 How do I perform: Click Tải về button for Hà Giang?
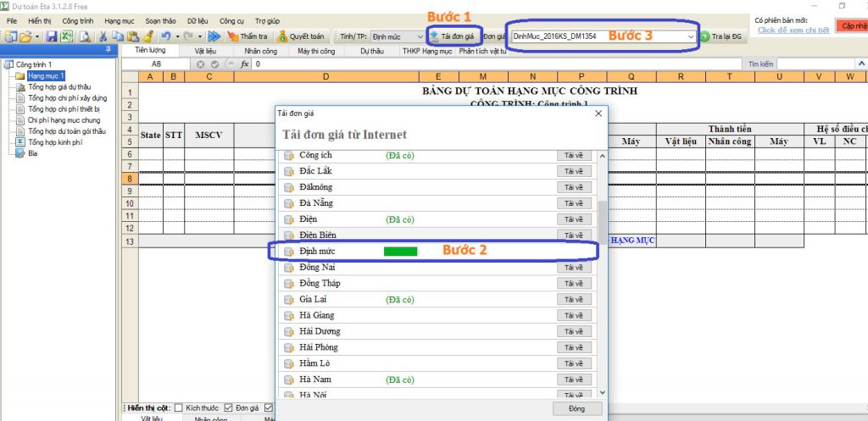coord(574,316)
